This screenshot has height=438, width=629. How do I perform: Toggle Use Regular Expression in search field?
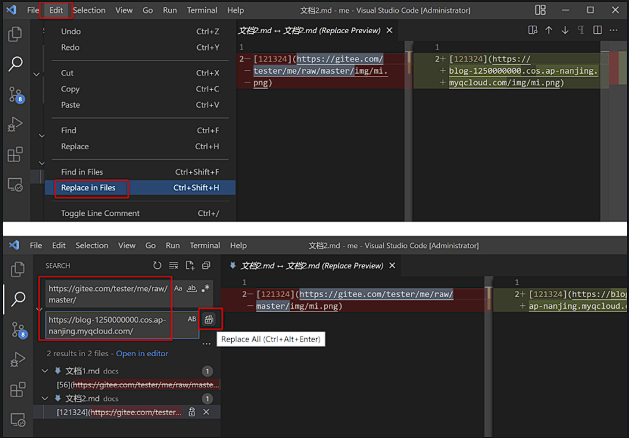(x=205, y=288)
